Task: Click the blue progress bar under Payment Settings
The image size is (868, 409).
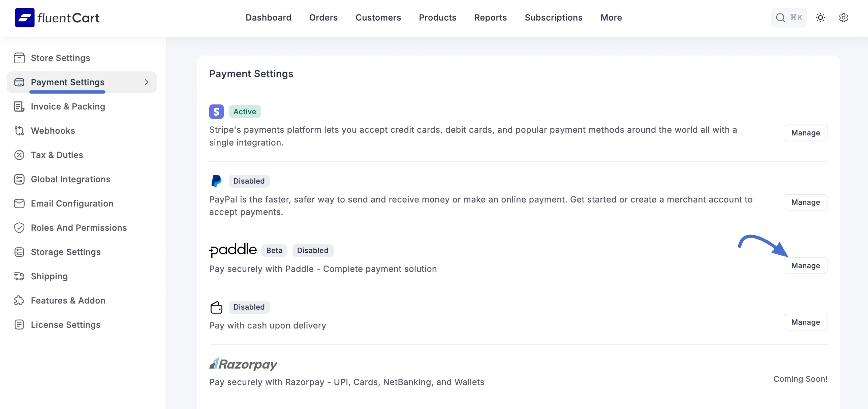Action: point(67,92)
